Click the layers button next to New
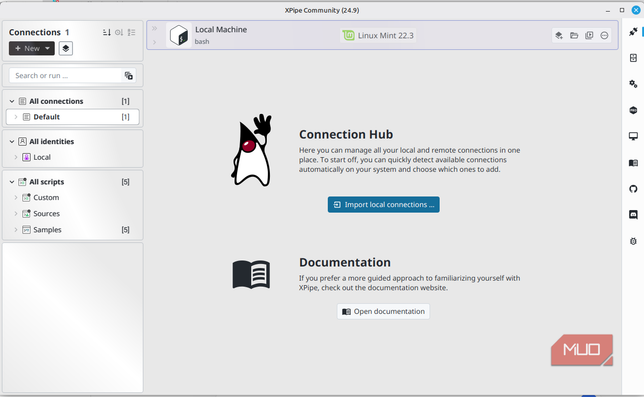The height and width of the screenshot is (397, 644). coord(66,48)
